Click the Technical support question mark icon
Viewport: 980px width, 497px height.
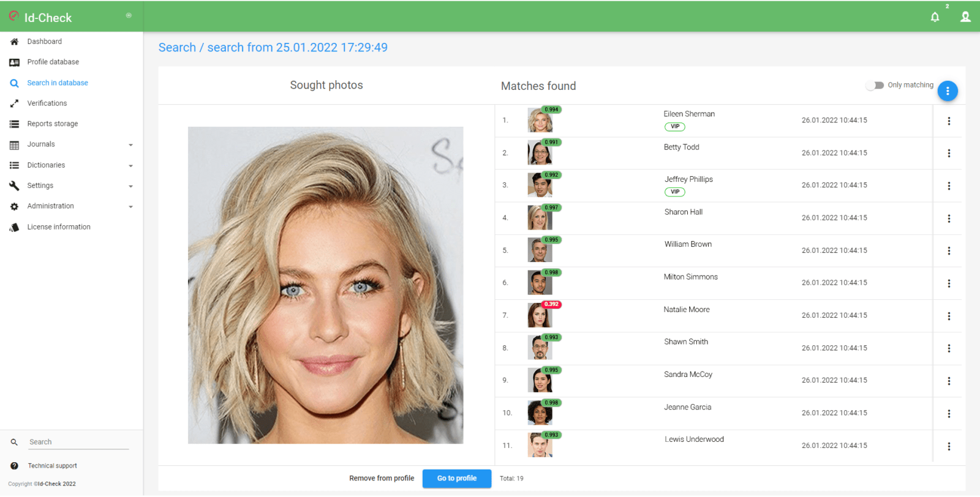point(14,466)
